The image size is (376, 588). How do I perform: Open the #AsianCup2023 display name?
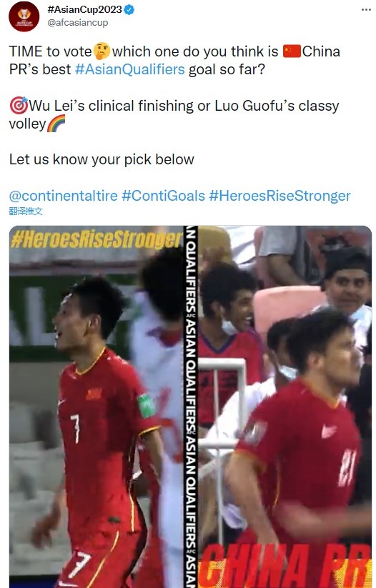[x=85, y=10]
